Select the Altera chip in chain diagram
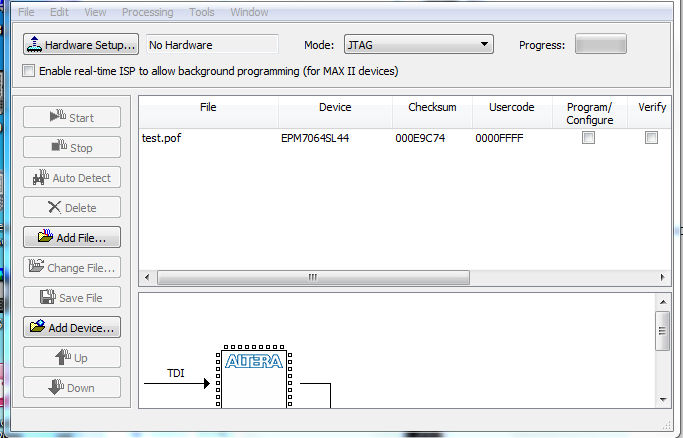 coord(254,376)
